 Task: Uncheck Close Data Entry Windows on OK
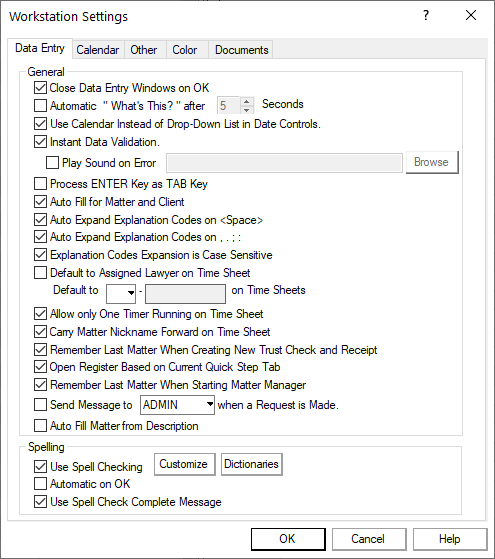tap(40, 87)
